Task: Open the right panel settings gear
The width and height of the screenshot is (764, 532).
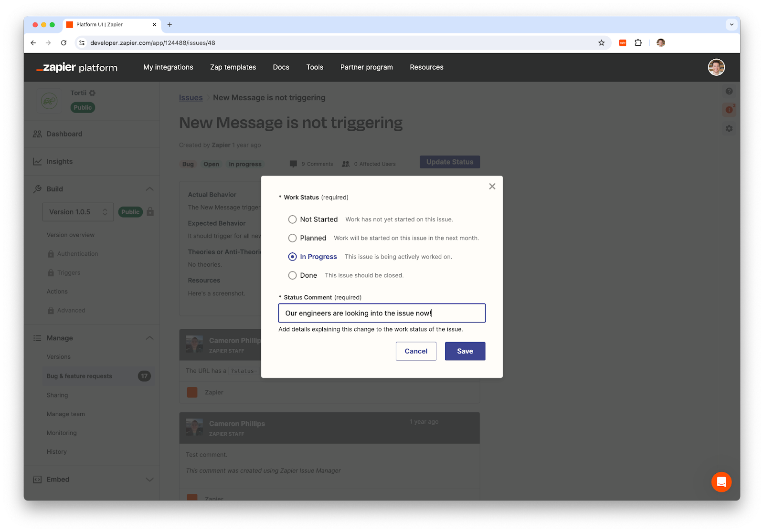Action: (729, 128)
